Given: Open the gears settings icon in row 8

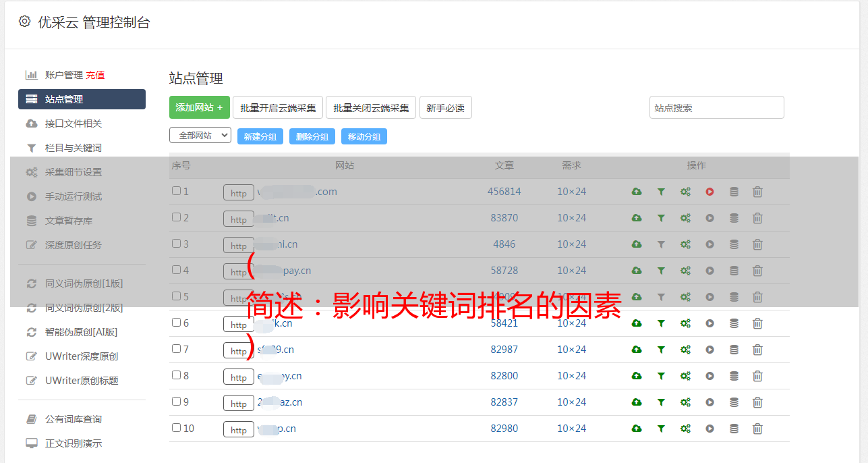Looking at the screenshot, I should [x=685, y=377].
